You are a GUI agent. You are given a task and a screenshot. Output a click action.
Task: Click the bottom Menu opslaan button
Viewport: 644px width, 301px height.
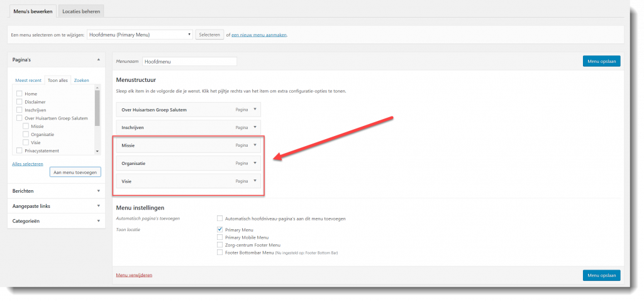pyautogui.click(x=601, y=275)
